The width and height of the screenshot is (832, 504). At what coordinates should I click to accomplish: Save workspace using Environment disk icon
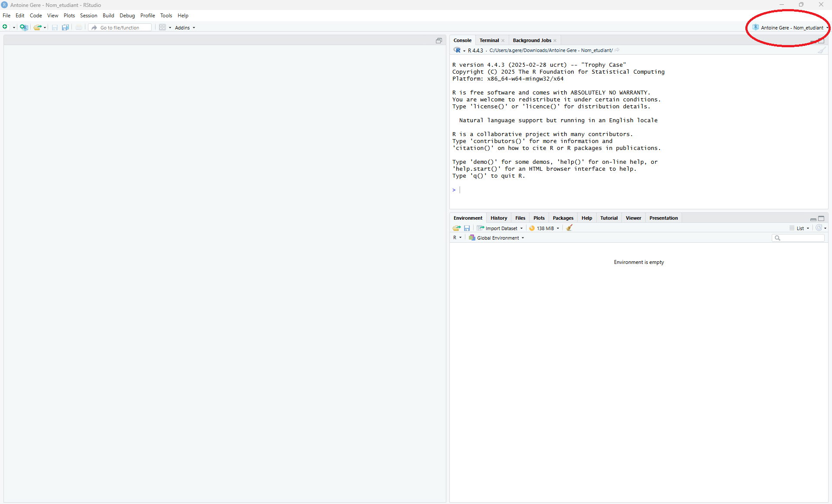pyautogui.click(x=467, y=228)
